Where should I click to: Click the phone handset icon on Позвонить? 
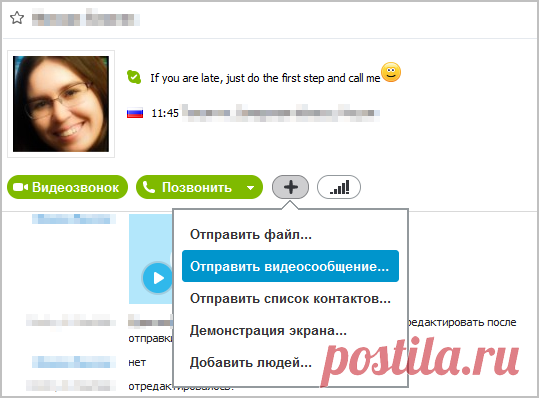[149, 187]
